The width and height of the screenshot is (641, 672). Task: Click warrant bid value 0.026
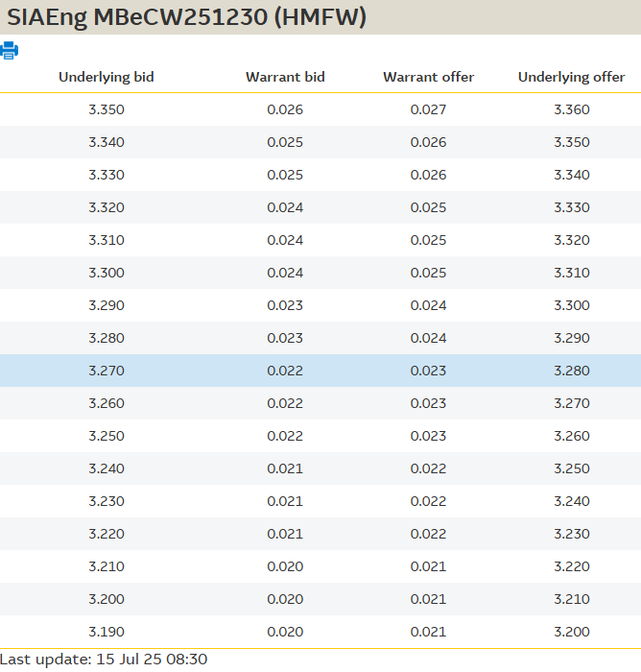[285, 109]
